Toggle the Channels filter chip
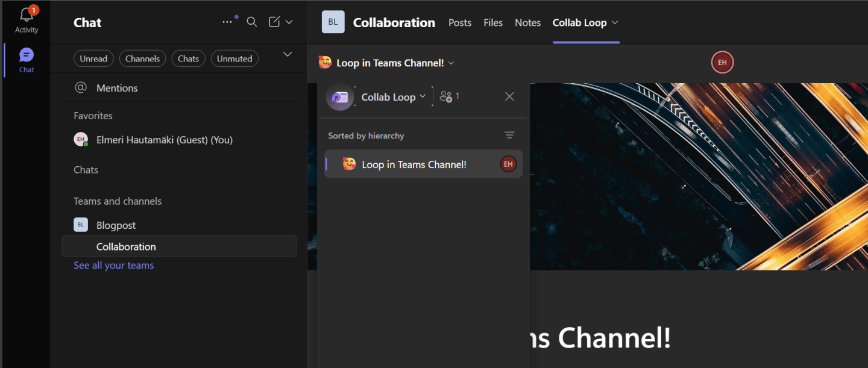 coord(142,58)
